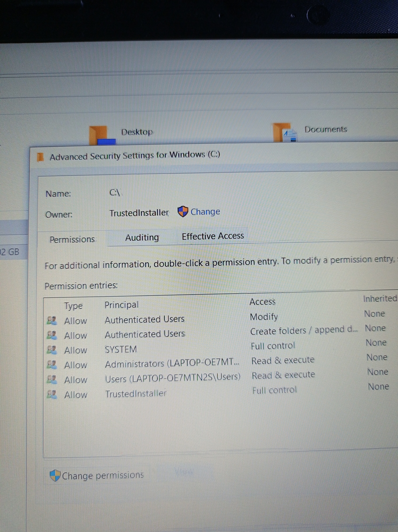
Task: Click the Principal column header
Action: click(121, 305)
